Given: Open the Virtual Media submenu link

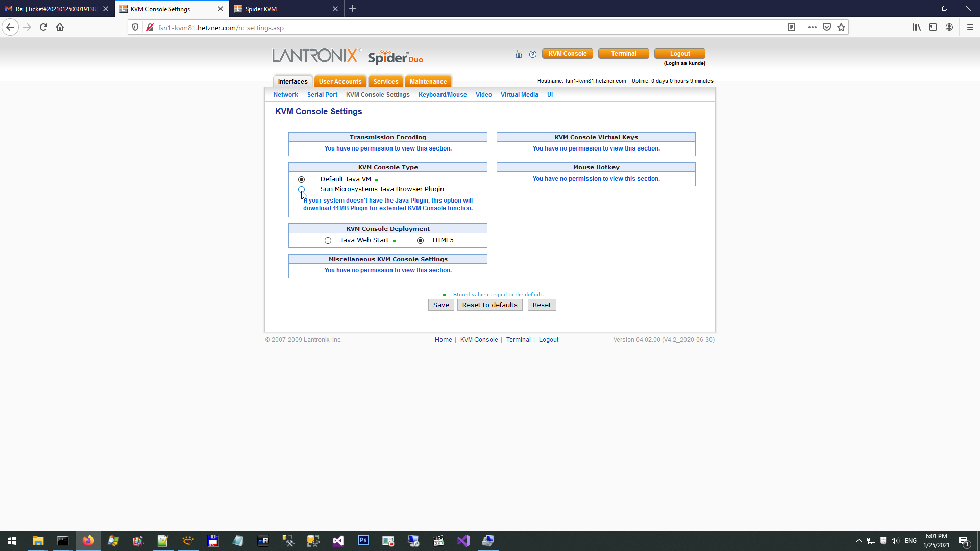Looking at the screenshot, I should coord(519,95).
